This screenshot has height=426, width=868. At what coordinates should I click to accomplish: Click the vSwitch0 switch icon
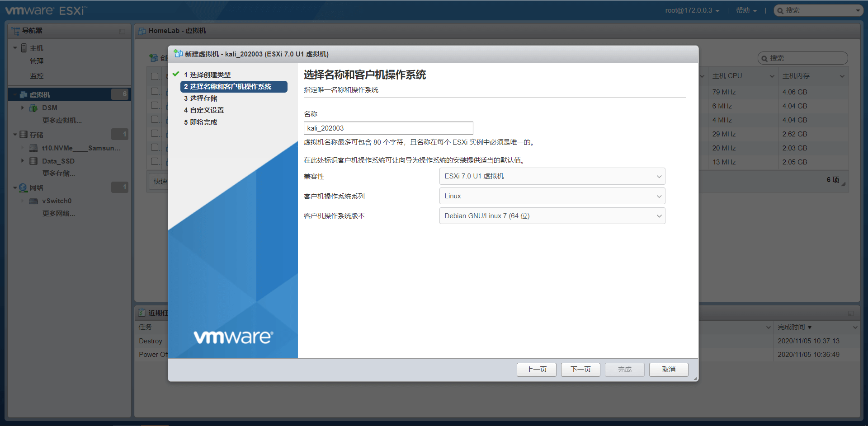click(x=33, y=201)
